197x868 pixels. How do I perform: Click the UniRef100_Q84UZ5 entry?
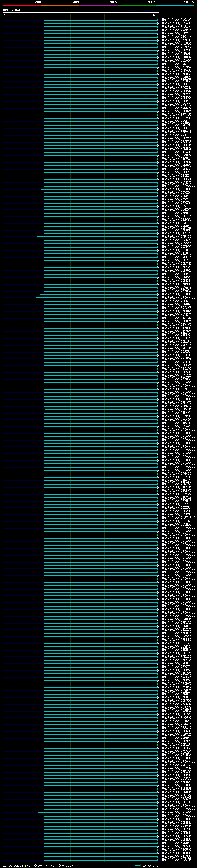(177, 78)
